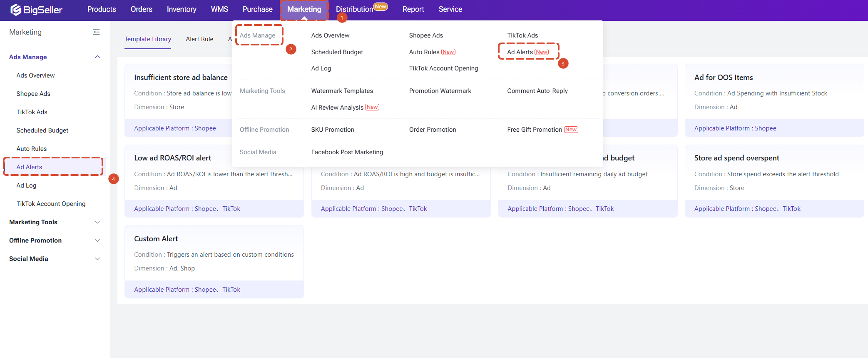868x358 pixels.
Task: Open the Service top menu
Action: pos(450,9)
